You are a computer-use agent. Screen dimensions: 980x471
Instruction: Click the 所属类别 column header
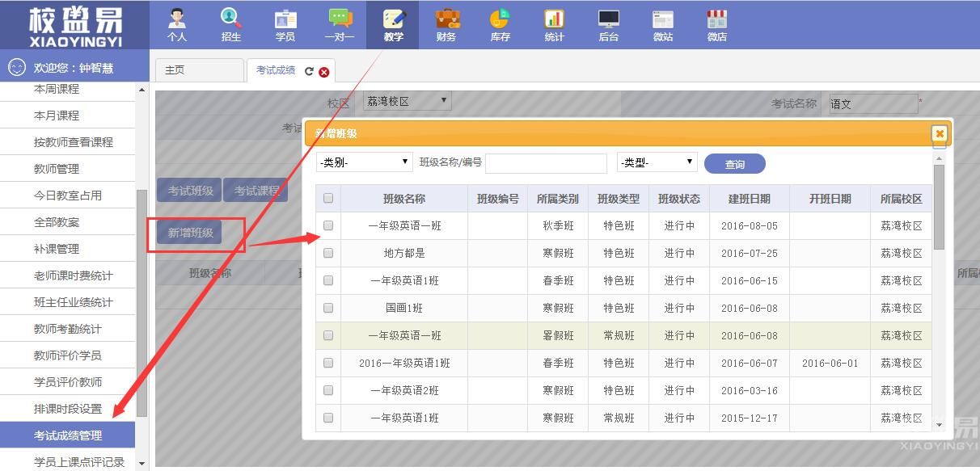point(558,199)
